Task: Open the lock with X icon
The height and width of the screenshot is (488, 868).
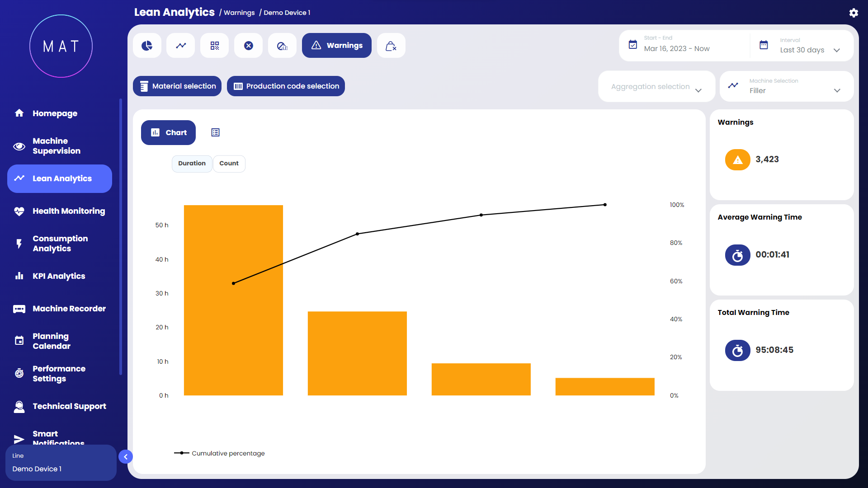Action: (x=391, y=46)
